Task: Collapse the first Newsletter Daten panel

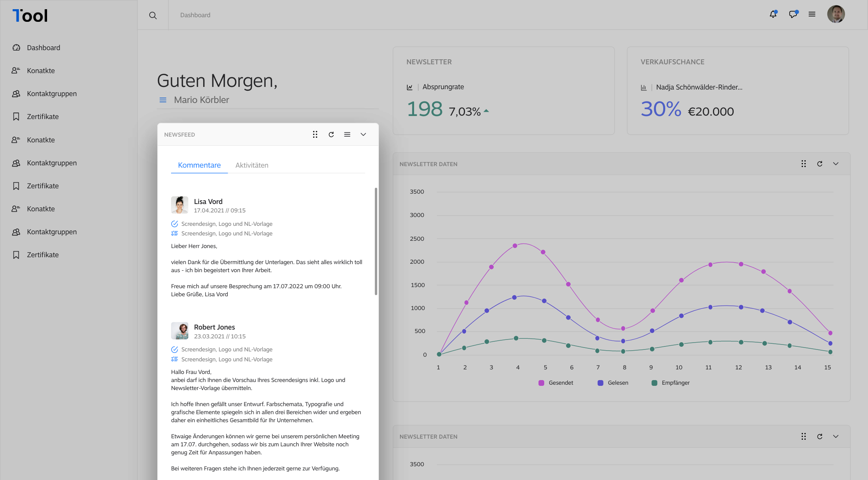Action: pyautogui.click(x=836, y=164)
